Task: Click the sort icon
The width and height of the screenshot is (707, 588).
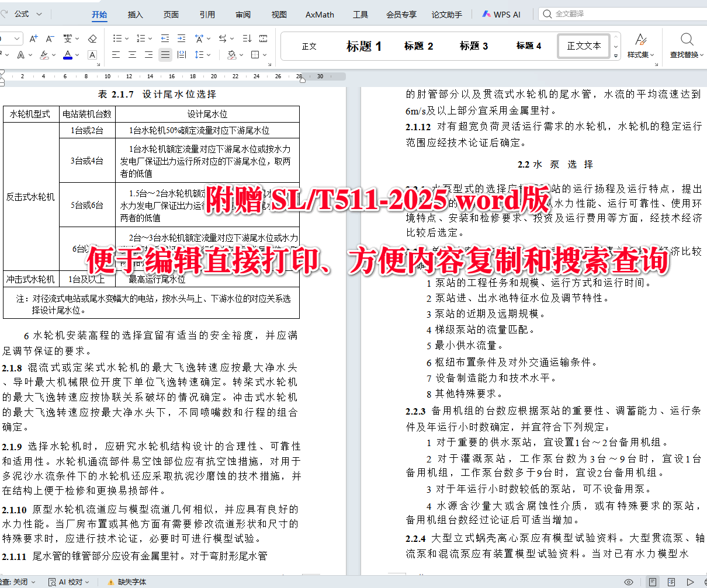Action: pyautogui.click(x=247, y=39)
